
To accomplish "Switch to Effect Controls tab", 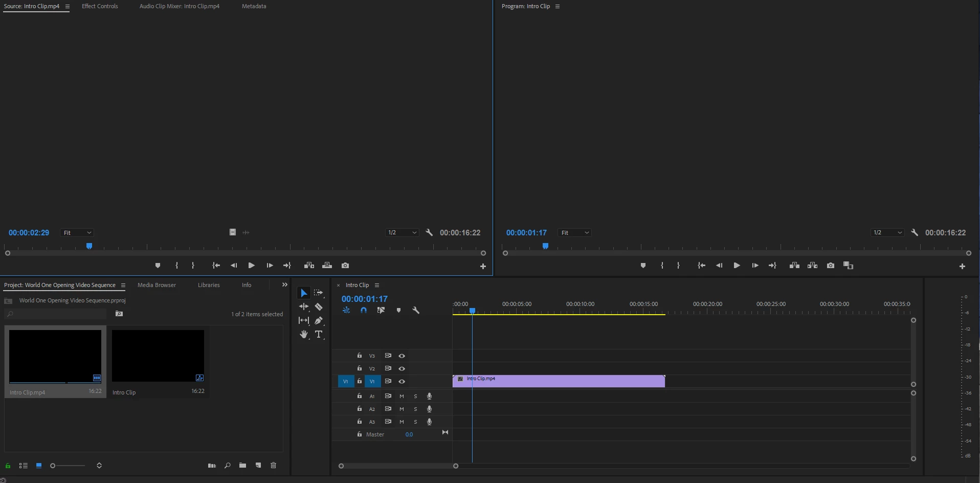I will 100,6.
